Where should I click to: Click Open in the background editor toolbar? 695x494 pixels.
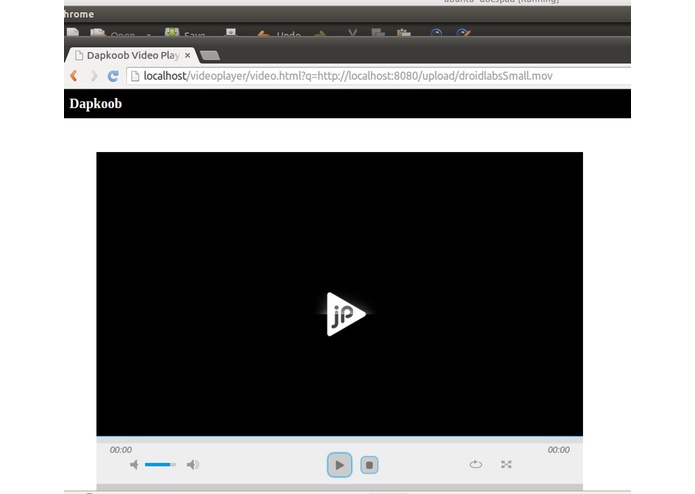[x=112, y=34]
